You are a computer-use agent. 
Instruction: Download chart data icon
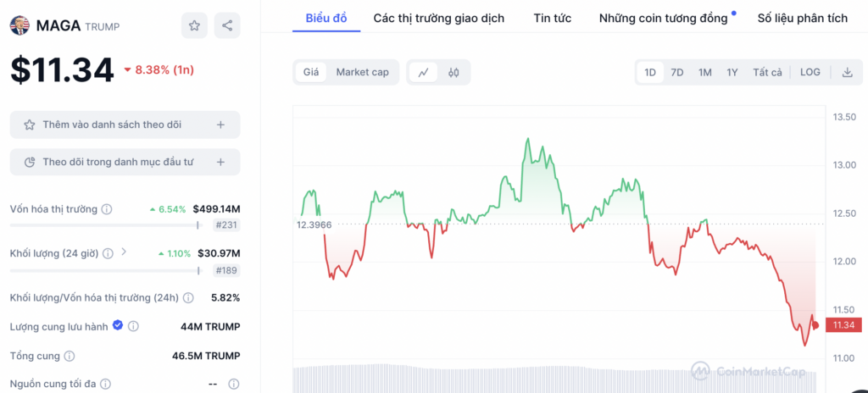pos(848,72)
